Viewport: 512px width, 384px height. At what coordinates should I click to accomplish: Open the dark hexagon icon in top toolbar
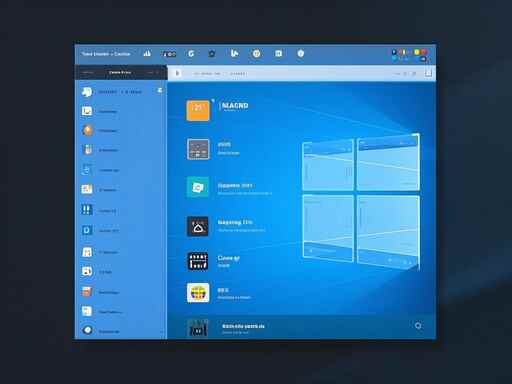tap(212, 54)
